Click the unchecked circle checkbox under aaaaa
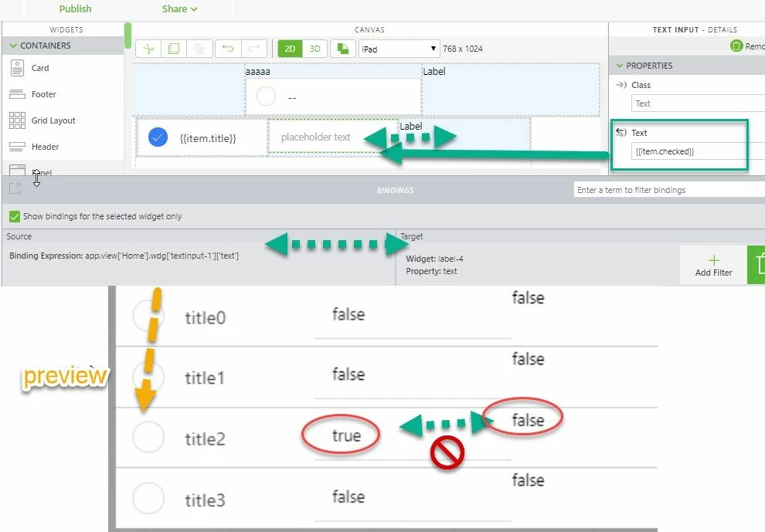The image size is (765, 532). click(x=266, y=96)
